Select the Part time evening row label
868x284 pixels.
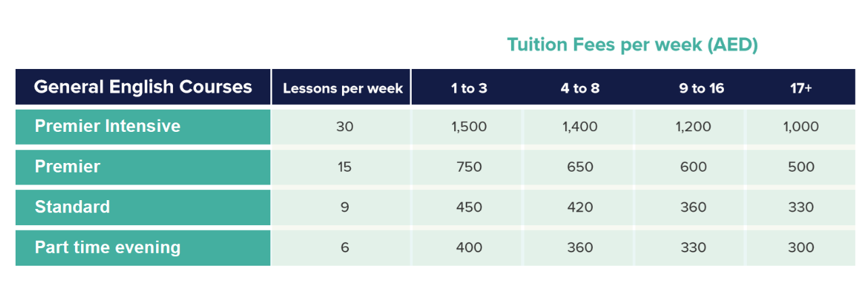(x=143, y=247)
